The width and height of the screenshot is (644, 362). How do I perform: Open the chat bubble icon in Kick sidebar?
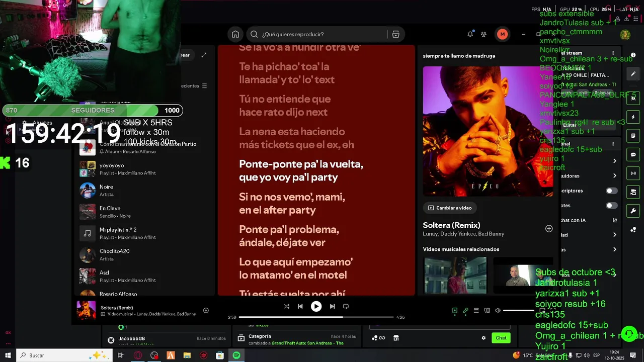pyautogui.click(x=633, y=154)
